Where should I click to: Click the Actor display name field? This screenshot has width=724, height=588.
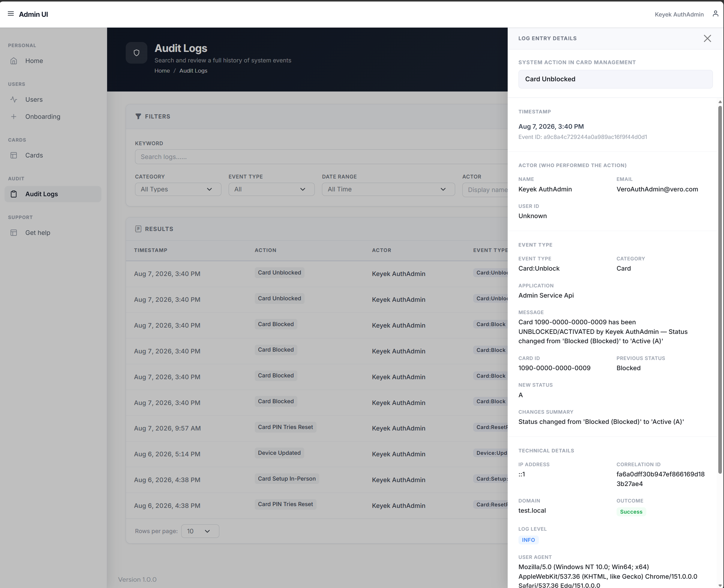(x=485, y=190)
